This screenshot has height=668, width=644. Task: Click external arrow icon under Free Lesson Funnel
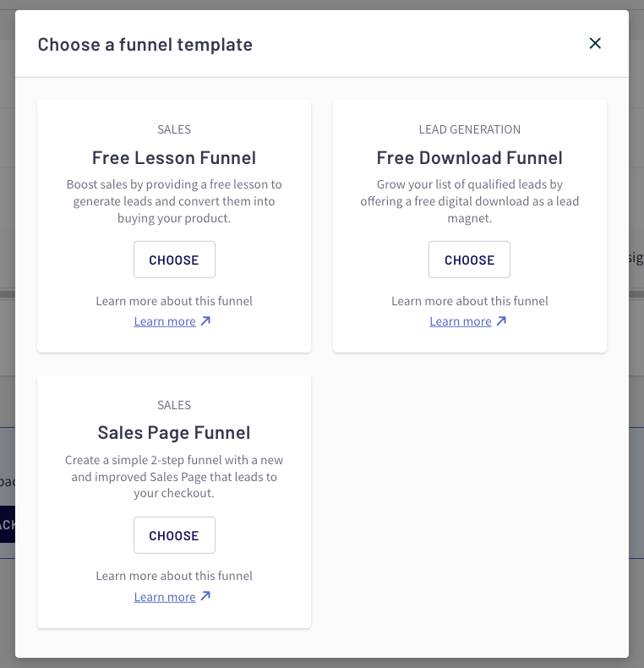point(206,321)
